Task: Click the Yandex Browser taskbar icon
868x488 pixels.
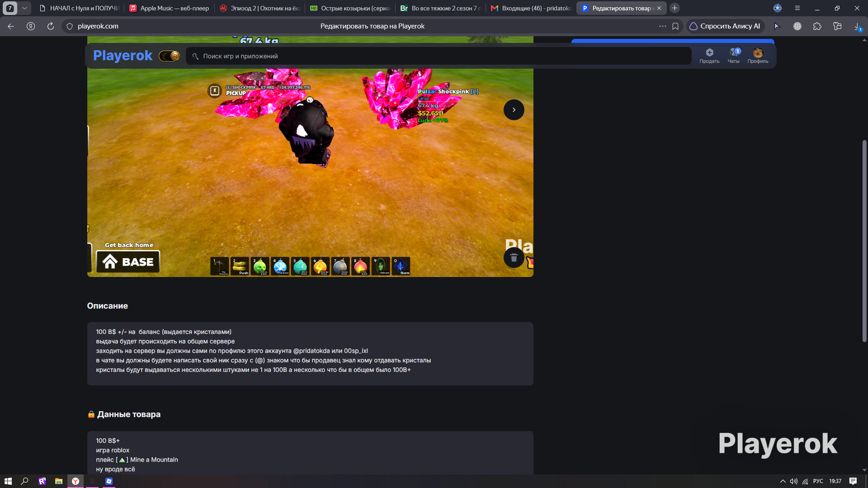Action: pos(76,481)
